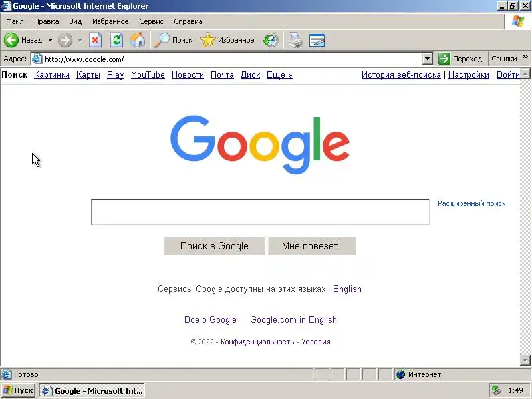Click the Интернет zone globe icon

(x=401, y=374)
